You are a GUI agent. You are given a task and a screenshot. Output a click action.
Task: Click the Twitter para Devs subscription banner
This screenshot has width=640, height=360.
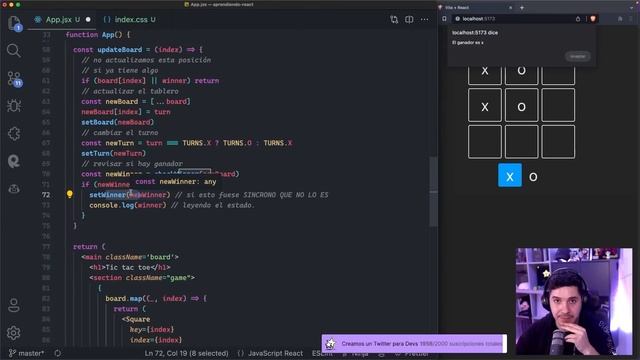click(414, 344)
